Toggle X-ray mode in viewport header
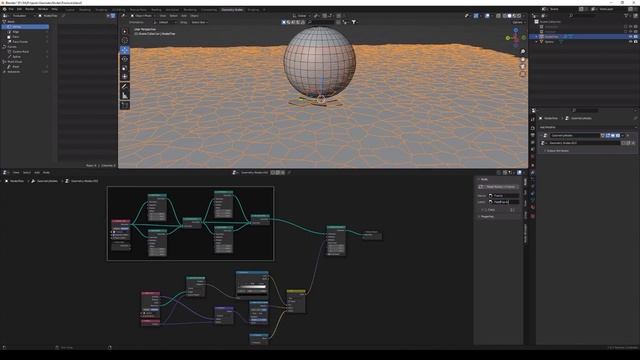640x360 pixels. coord(498,16)
